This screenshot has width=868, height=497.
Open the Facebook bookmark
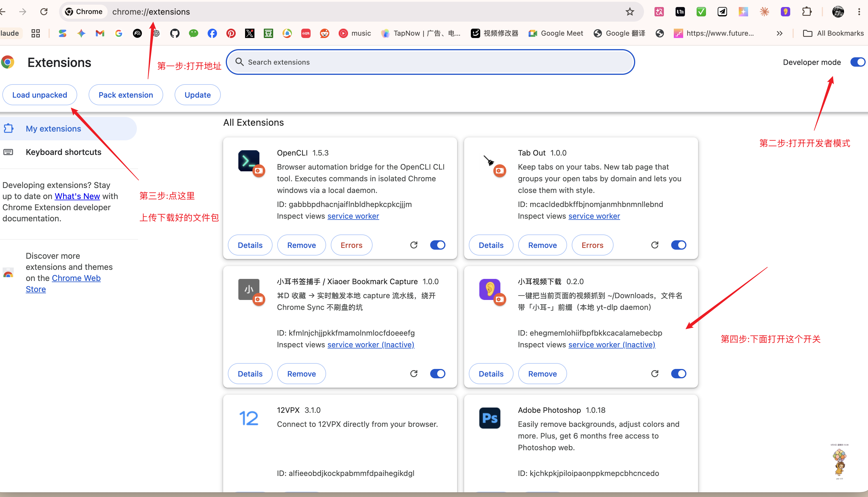tap(212, 33)
